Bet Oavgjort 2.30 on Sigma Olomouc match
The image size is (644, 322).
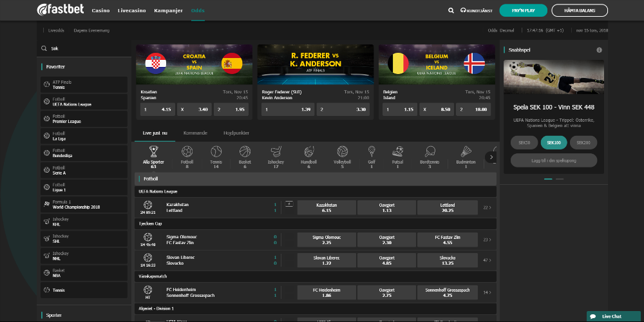(x=386, y=240)
